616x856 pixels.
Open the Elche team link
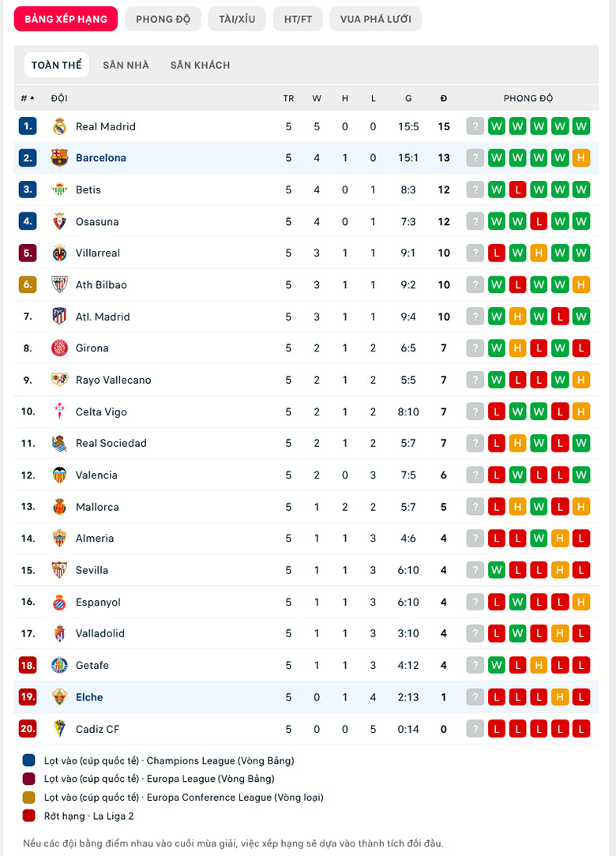[x=89, y=697]
